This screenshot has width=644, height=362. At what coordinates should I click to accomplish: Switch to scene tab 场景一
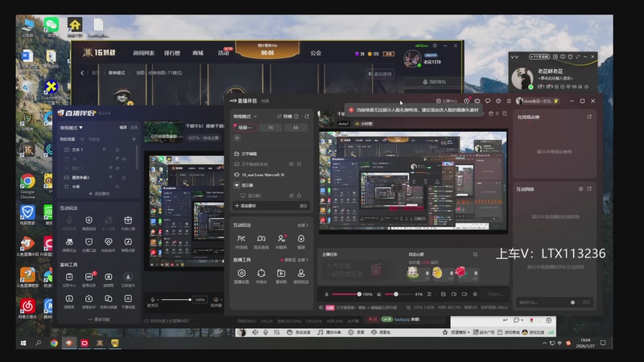(x=245, y=128)
